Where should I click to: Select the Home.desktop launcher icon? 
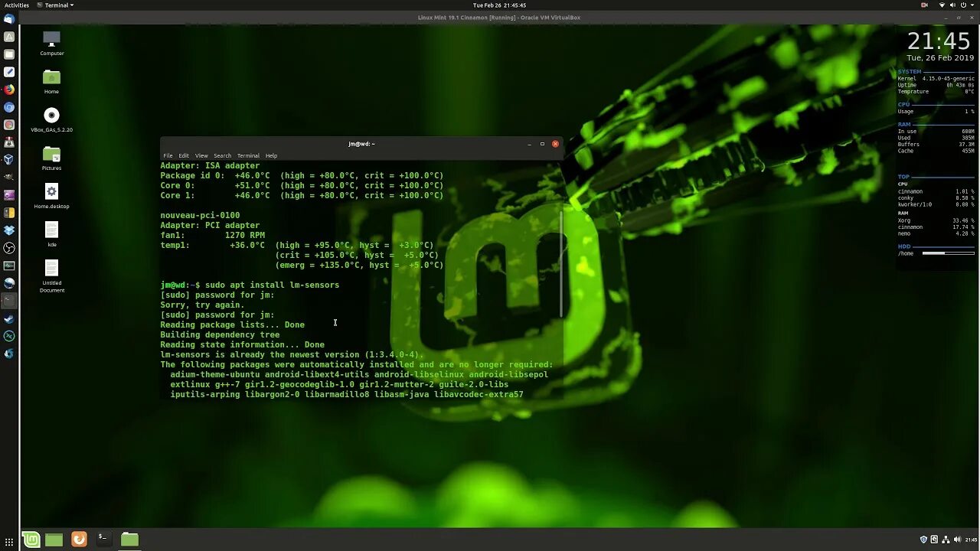tap(51, 196)
